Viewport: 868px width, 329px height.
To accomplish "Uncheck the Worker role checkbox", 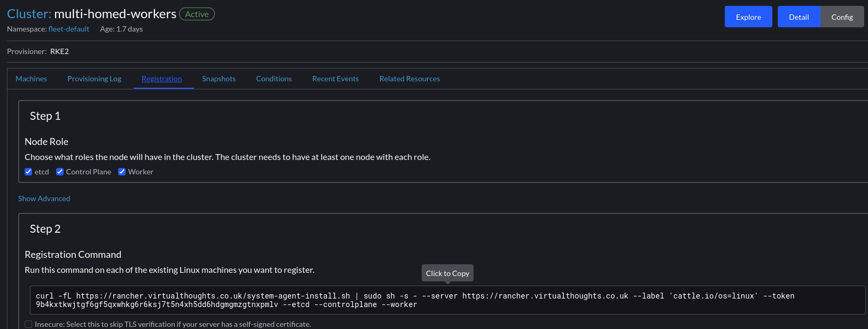I will pyautogui.click(x=122, y=172).
